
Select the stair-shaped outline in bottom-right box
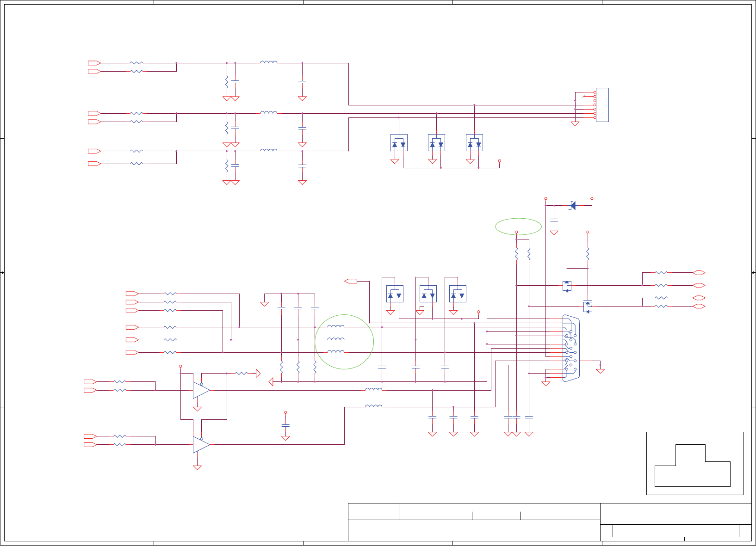coord(693,466)
